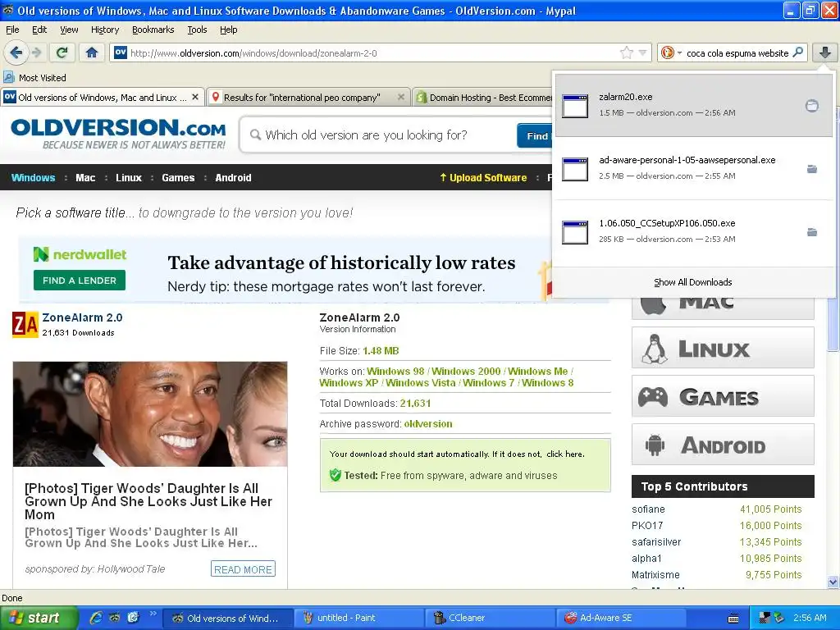Open the View menu
This screenshot has width=840, height=630.
pyautogui.click(x=69, y=30)
